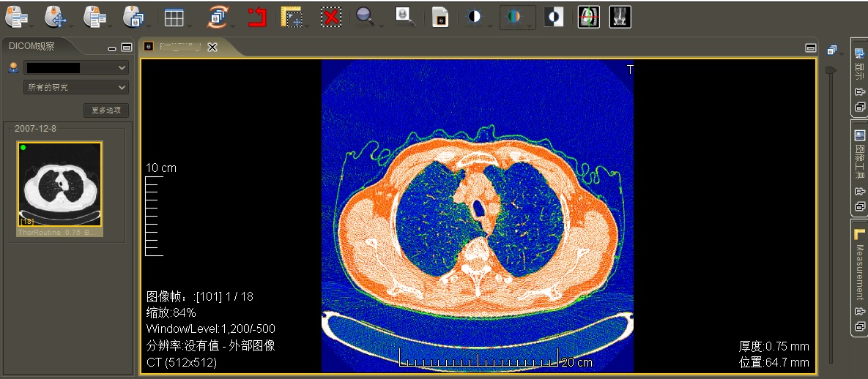Select the layout grid tool
Screen dimensions: 868x379
174,17
